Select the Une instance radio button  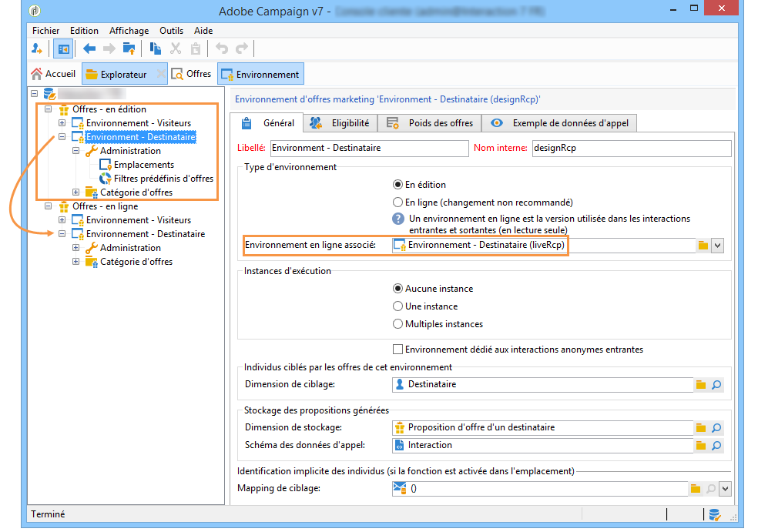pos(397,306)
